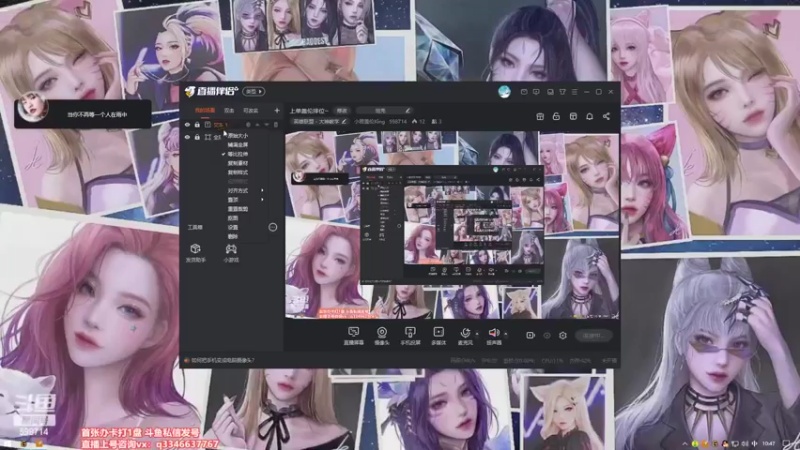
Task: Open the panel layout icon next to bell
Action: tap(573, 116)
